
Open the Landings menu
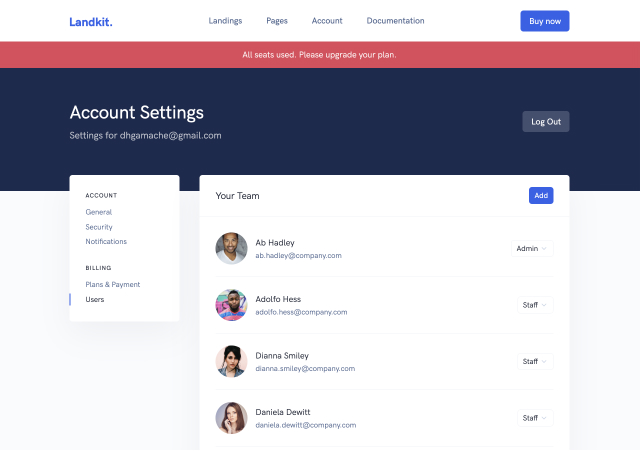[x=225, y=21]
